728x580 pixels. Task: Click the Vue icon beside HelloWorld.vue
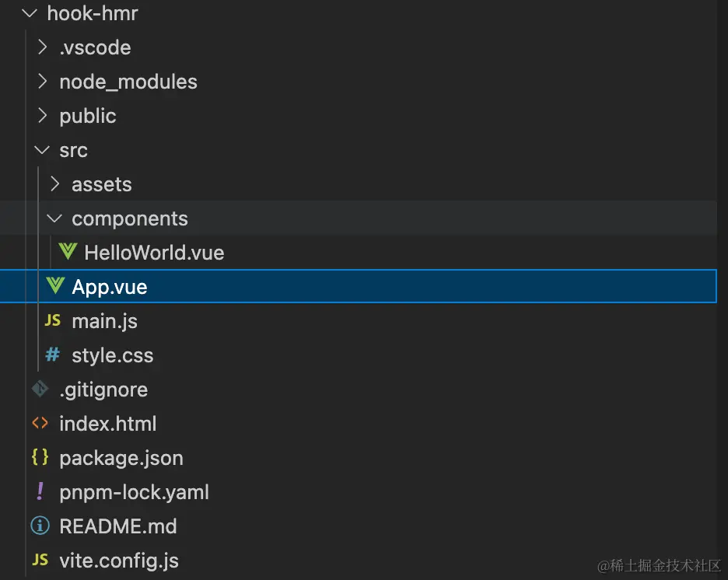coord(68,252)
